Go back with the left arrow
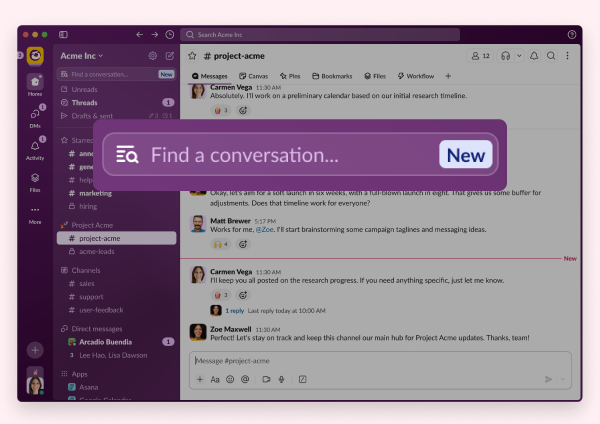The height and width of the screenshot is (424, 600). point(140,35)
